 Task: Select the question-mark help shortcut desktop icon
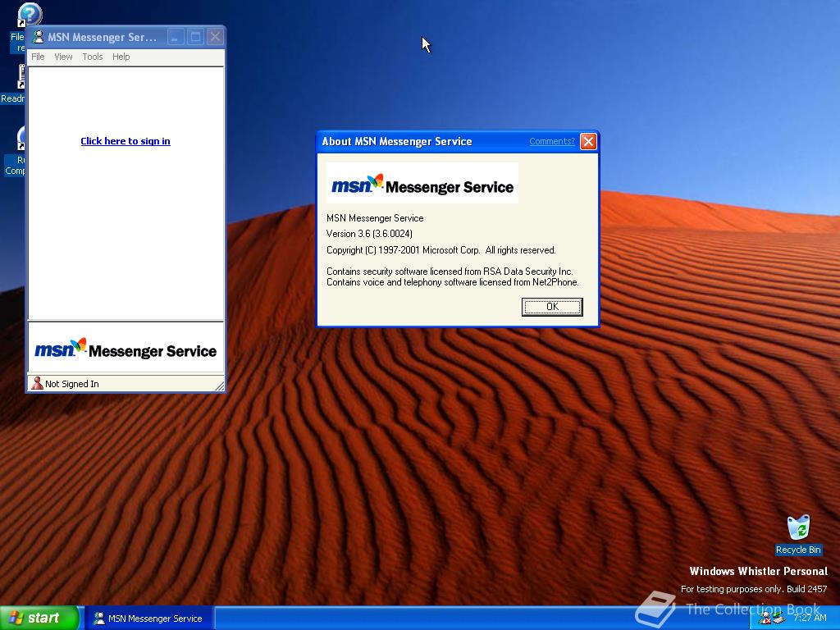[x=29, y=15]
